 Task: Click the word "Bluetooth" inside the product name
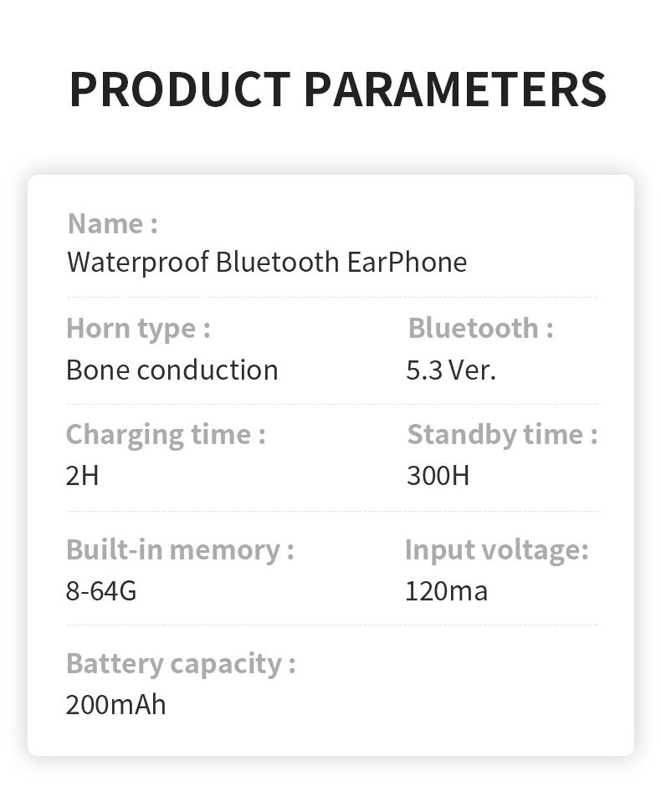pyautogui.click(x=277, y=262)
